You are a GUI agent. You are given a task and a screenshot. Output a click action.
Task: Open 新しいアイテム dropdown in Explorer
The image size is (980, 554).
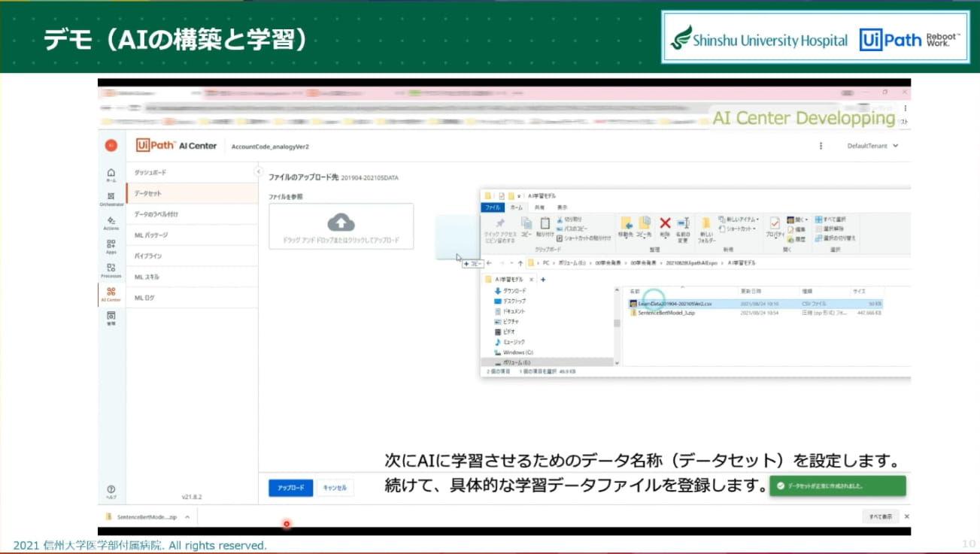(x=739, y=219)
